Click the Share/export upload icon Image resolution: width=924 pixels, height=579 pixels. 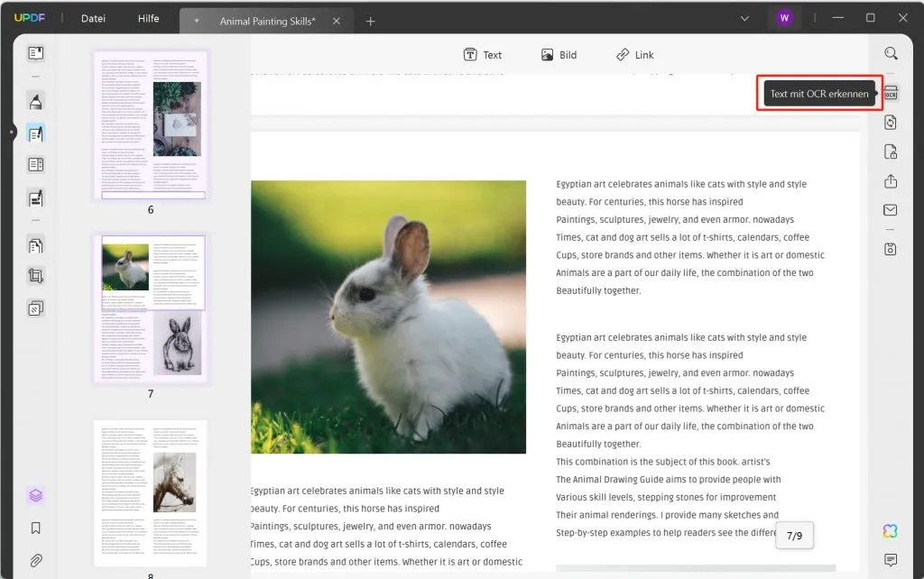point(891,181)
